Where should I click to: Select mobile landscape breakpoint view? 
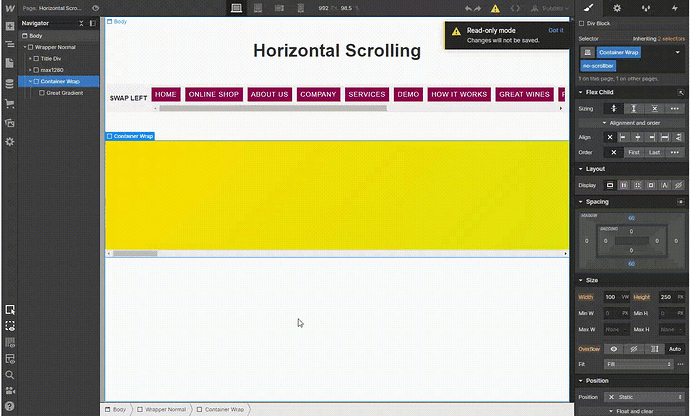tap(279, 8)
